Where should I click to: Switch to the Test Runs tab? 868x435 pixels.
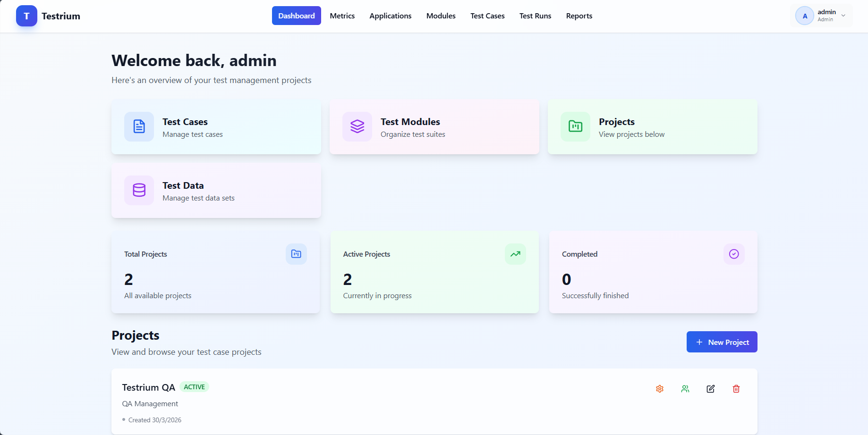coord(535,16)
